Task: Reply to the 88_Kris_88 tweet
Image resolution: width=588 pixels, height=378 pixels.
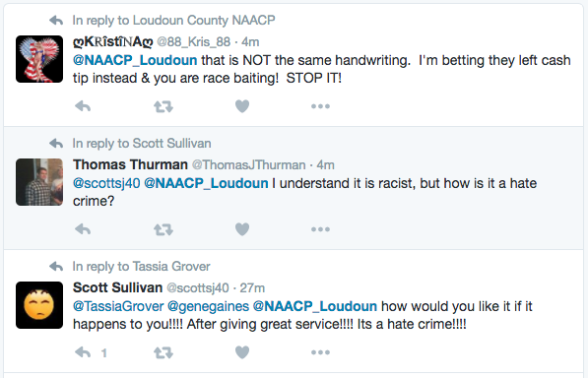Action: [x=83, y=106]
